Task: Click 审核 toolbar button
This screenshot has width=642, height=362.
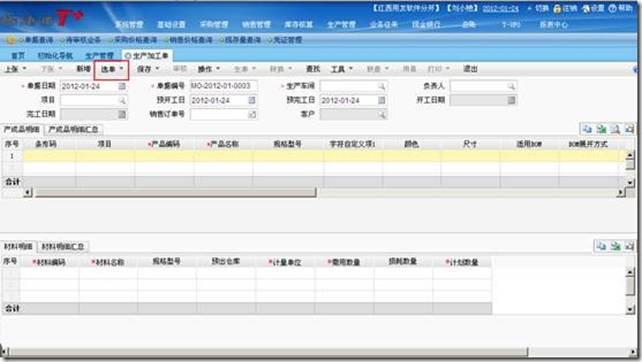Action: (x=180, y=69)
